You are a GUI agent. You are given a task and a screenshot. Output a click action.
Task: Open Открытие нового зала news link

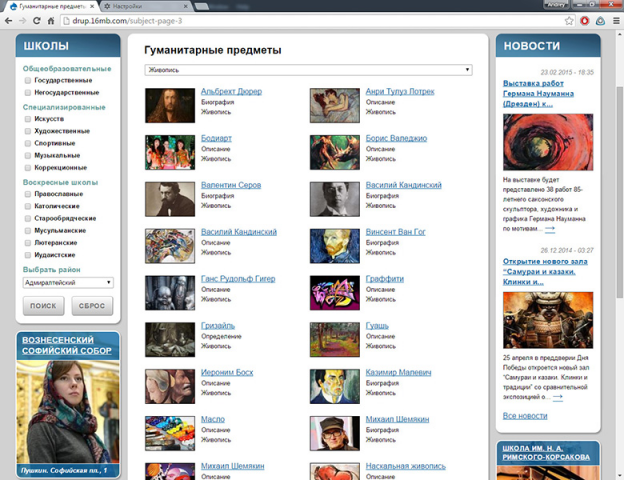click(x=545, y=271)
